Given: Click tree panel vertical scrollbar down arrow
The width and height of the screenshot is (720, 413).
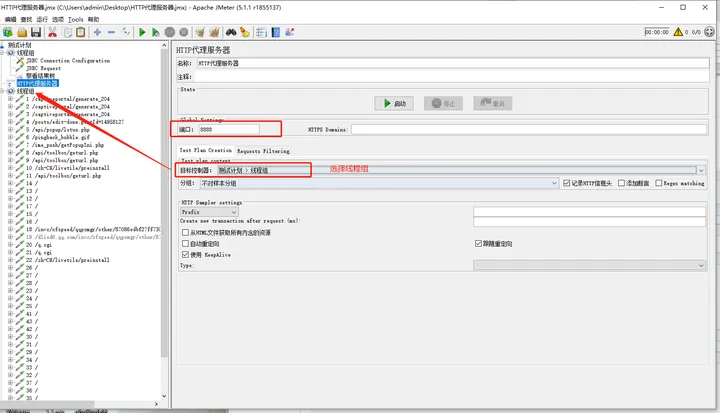Looking at the screenshot, I should pyautogui.click(x=164, y=396).
